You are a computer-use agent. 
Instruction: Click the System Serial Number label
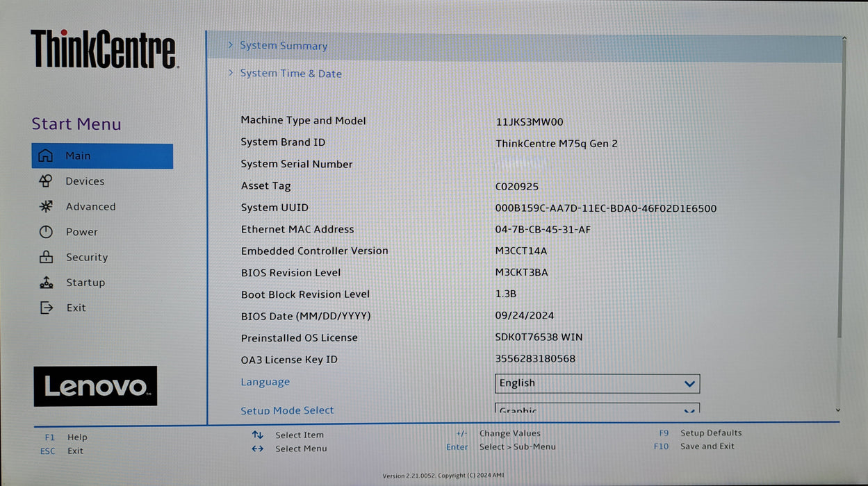click(297, 165)
